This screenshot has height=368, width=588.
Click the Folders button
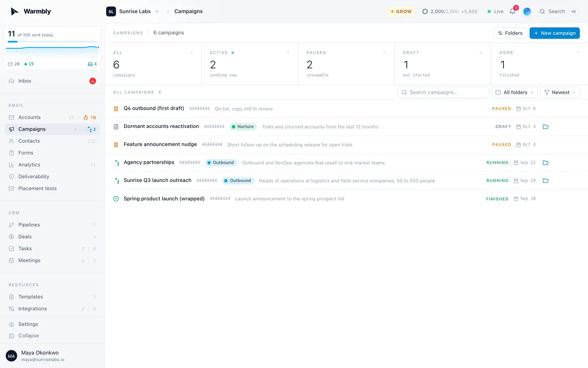pos(510,33)
